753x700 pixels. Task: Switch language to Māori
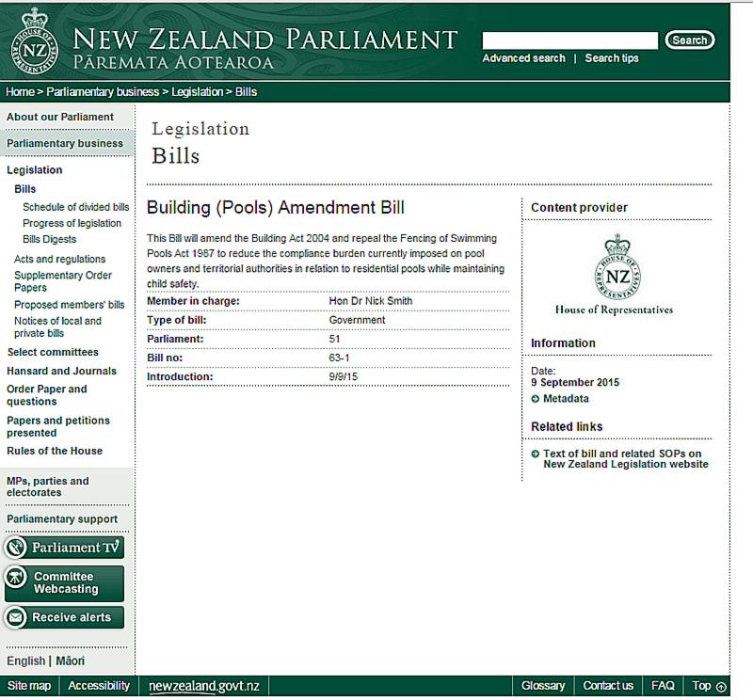70,661
